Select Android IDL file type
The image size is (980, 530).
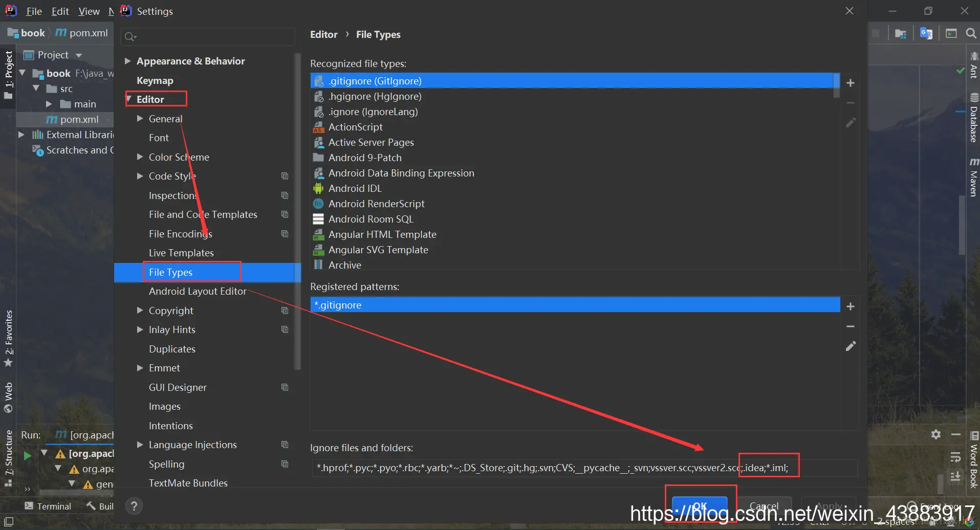tap(572, 188)
